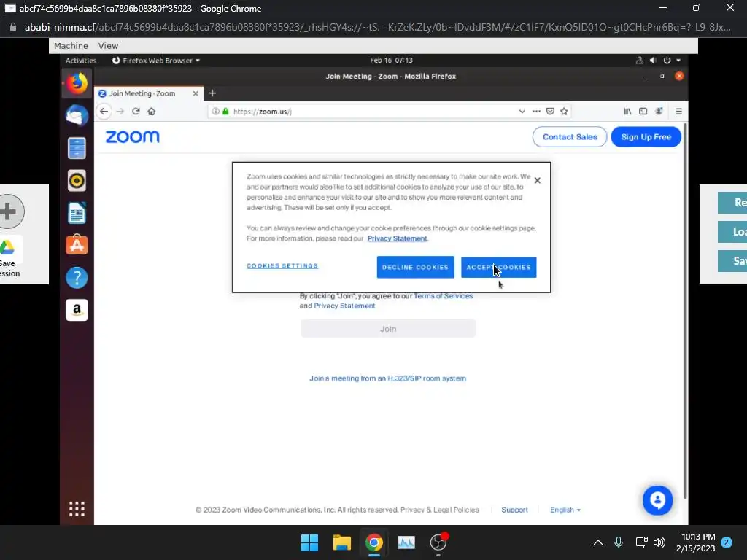
Task: Click Decline Cookies button
Action: [x=415, y=267]
